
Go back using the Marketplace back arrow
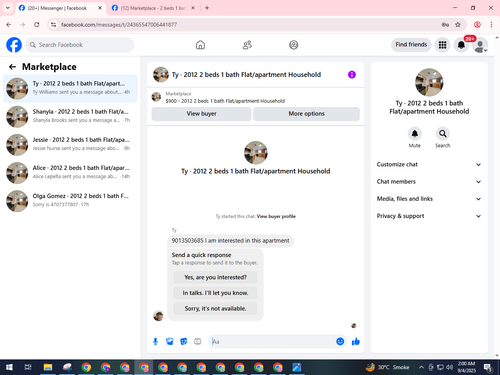click(x=12, y=67)
